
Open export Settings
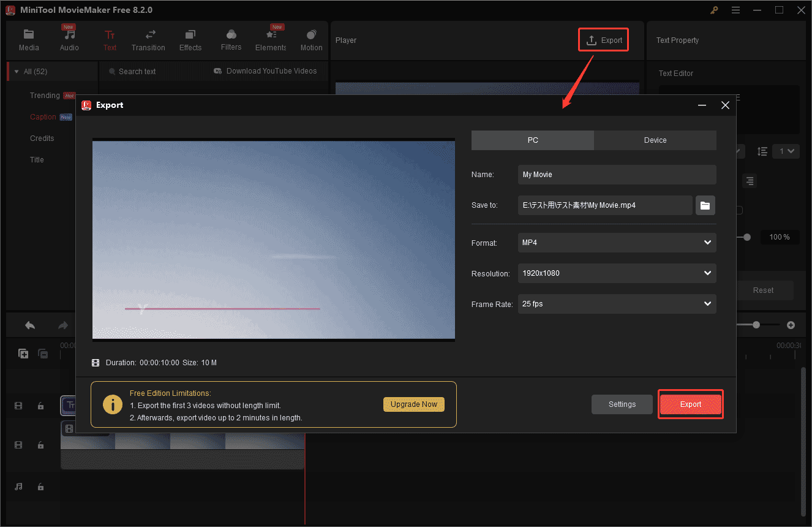622,404
